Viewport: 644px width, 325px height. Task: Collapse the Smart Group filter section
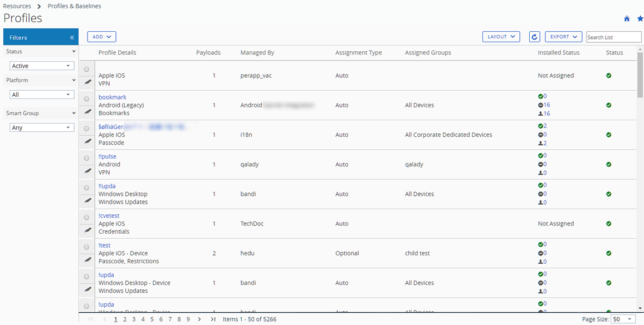click(x=74, y=114)
